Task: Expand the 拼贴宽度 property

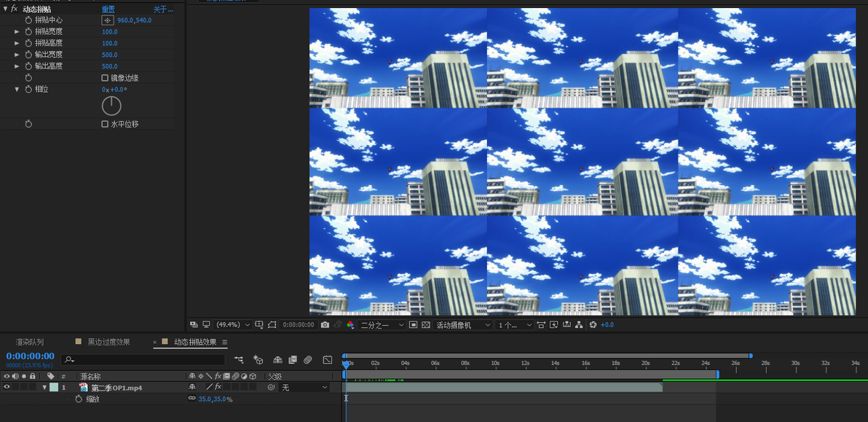Action: (x=17, y=31)
